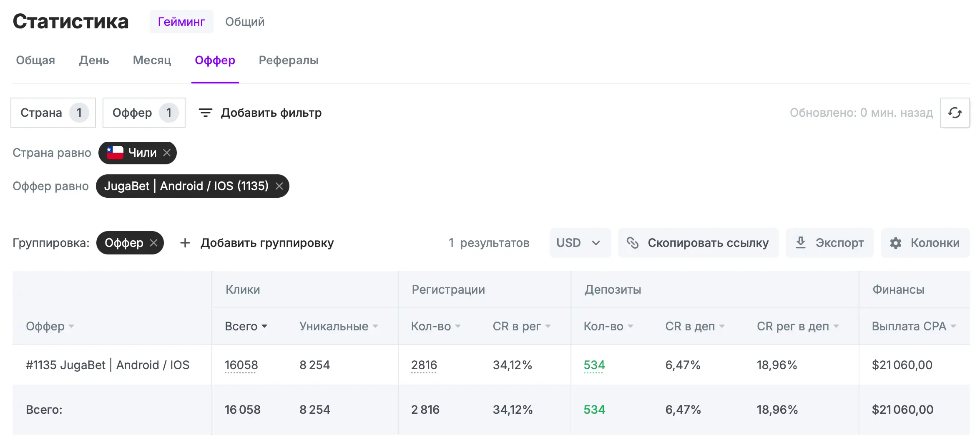980x448 pixels.
Task: Click the Регистрации column group header
Action: (448, 289)
